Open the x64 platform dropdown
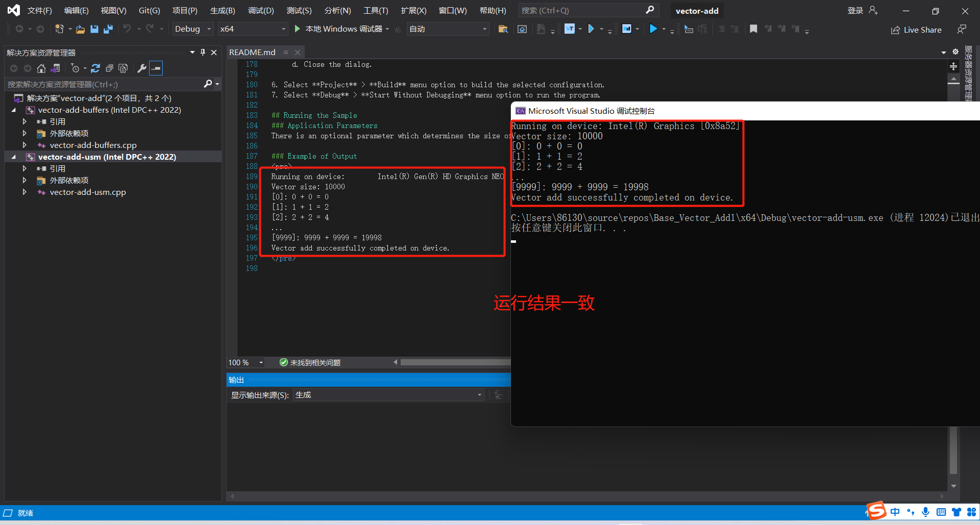Image resolution: width=980 pixels, height=525 pixels. click(253, 29)
